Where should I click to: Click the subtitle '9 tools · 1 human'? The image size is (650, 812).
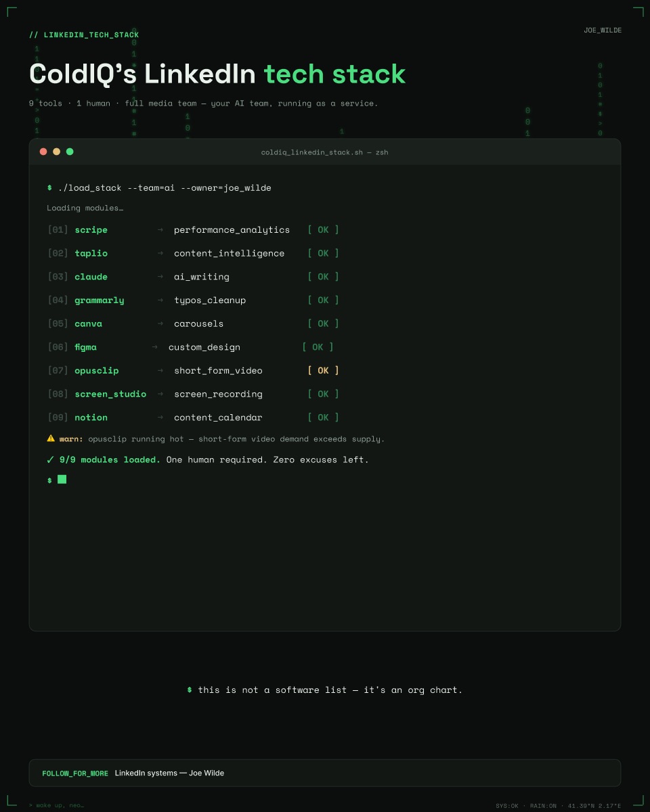pyautogui.click(x=70, y=104)
